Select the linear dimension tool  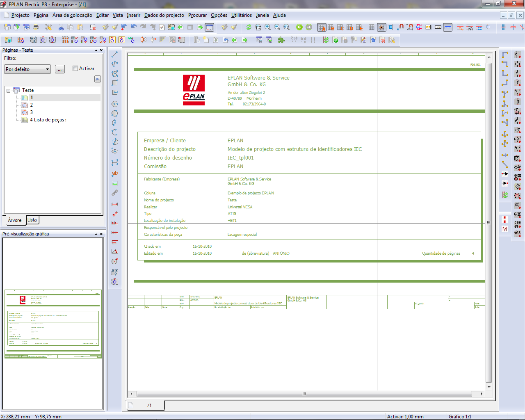coord(115,204)
